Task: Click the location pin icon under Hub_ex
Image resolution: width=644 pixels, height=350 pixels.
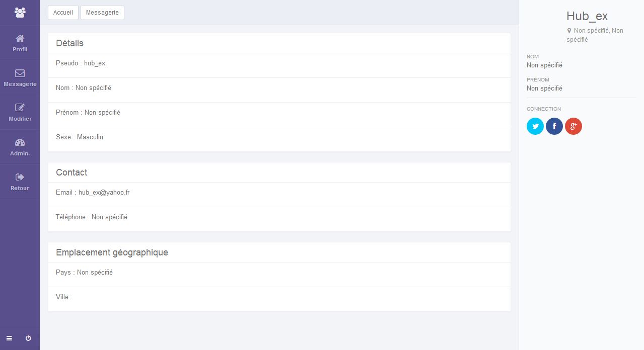Action: tap(569, 31)
